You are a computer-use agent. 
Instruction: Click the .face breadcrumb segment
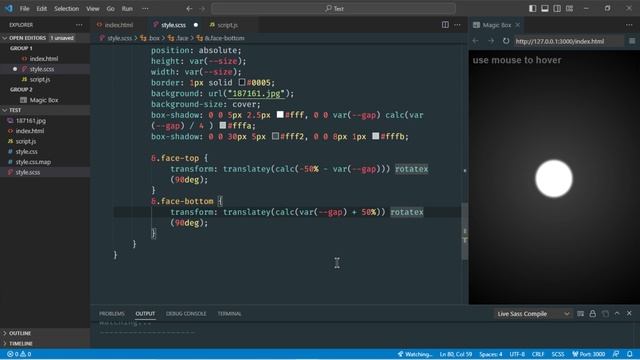coord(178,38)
